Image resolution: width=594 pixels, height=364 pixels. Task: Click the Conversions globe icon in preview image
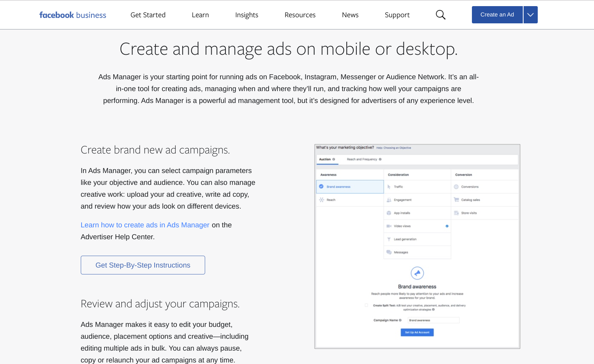(x=456, y=187)
